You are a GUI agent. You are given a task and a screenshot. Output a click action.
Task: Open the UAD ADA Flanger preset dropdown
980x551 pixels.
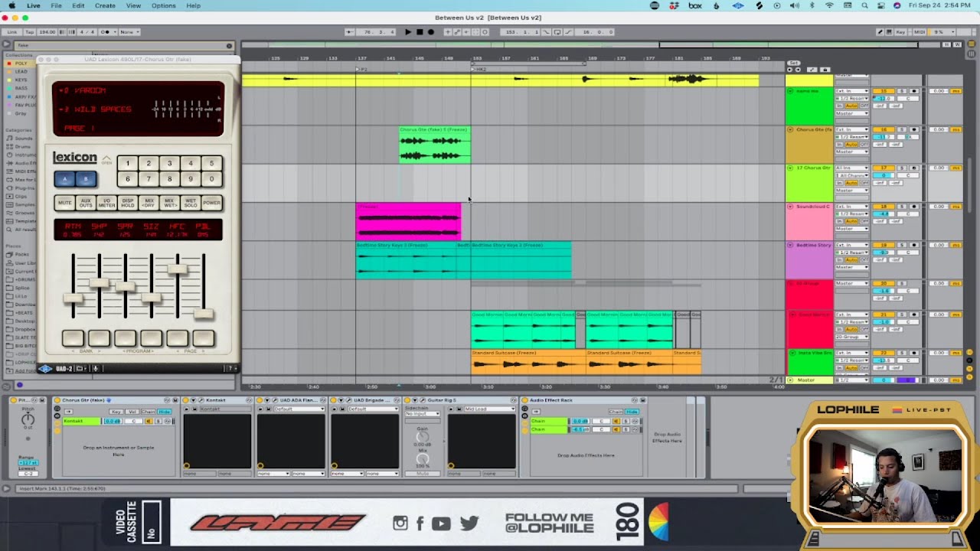coord(299,409)
